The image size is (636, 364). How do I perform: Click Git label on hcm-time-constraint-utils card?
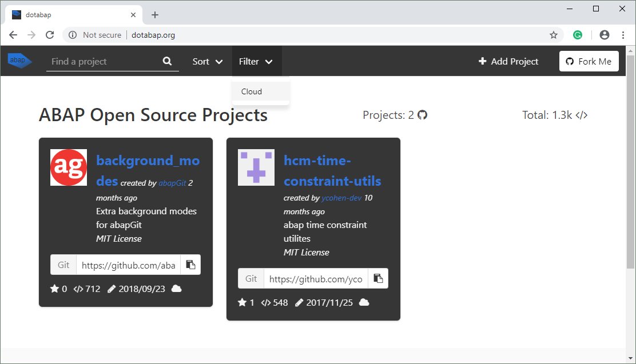(x=251, y=278)
